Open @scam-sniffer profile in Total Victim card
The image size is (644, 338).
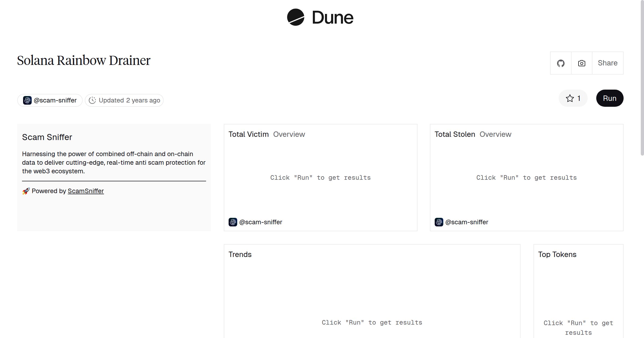pos(261,222)
